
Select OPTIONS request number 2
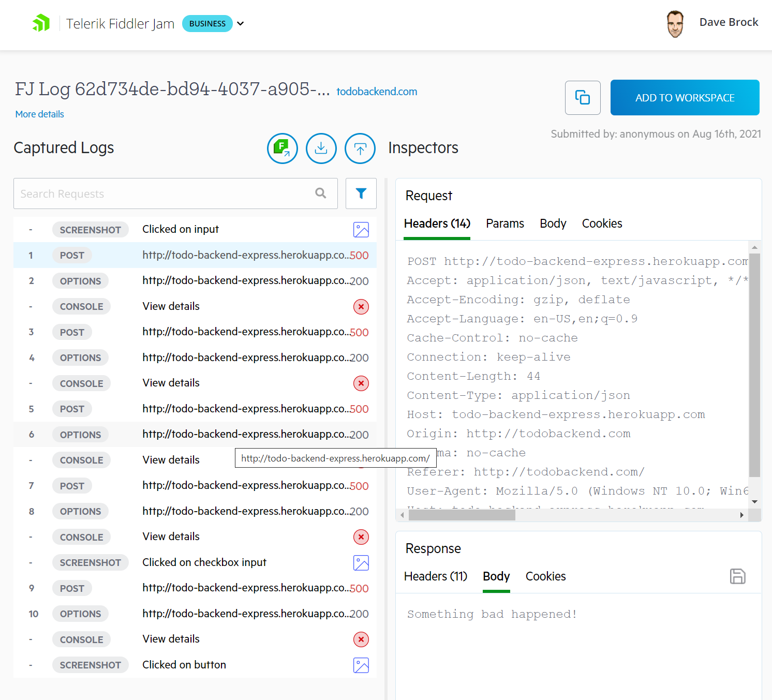pyautogui.click(x=195, y=281)
